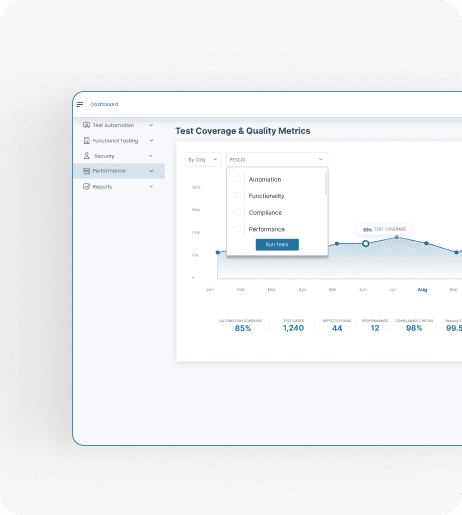Click the Test Coverage & Quality Metrics heading
462x515 pixels.
(243, 131)
